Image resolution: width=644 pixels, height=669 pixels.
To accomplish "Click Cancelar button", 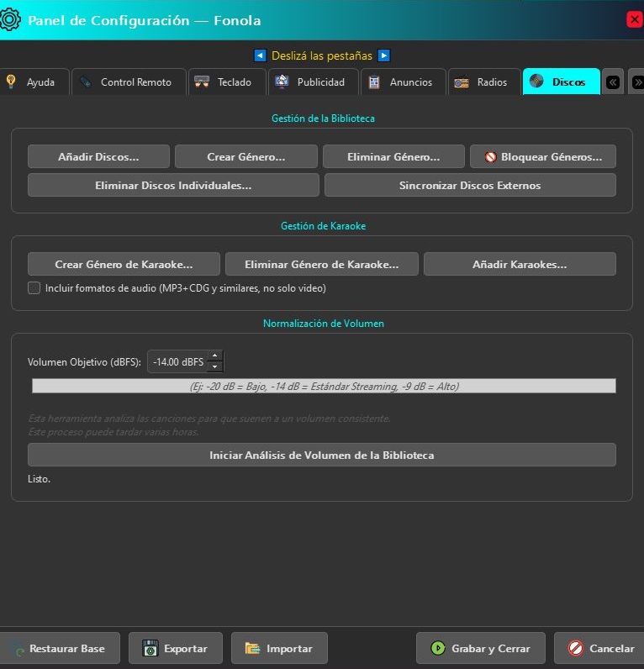I will [x=599, y=648].
